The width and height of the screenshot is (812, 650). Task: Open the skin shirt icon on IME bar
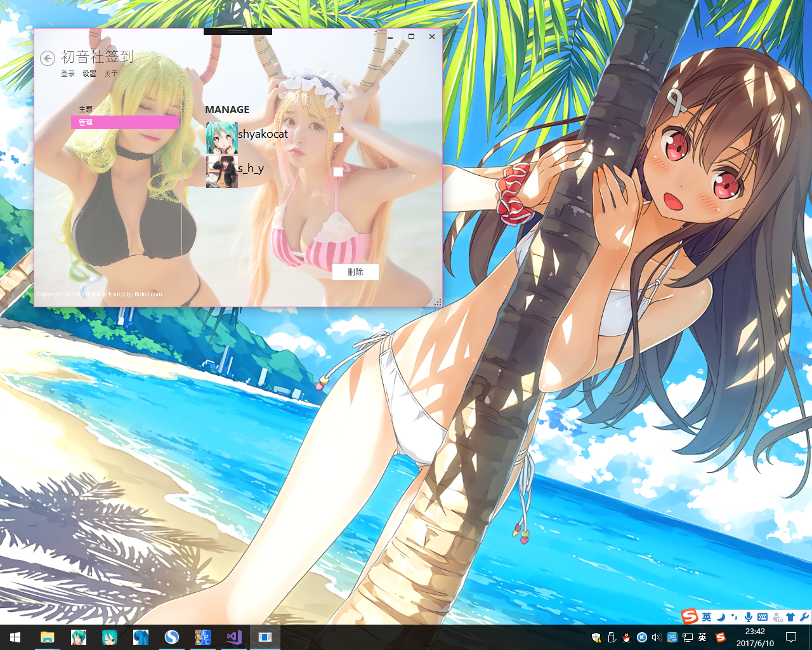pos(790,617)
